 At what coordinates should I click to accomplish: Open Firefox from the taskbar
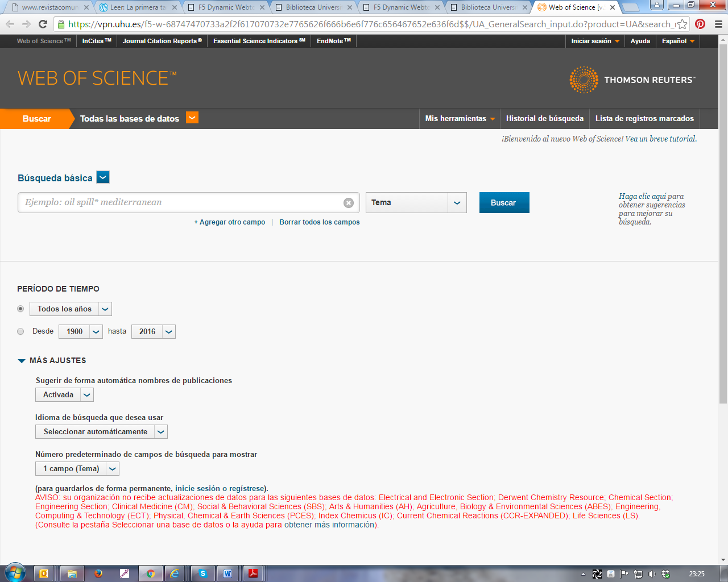coord(98,573)
